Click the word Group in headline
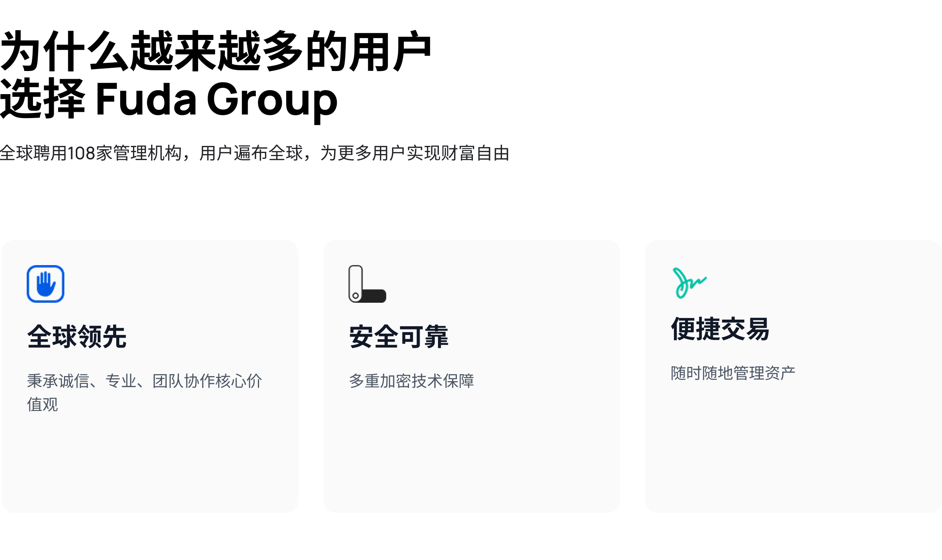 272,100
